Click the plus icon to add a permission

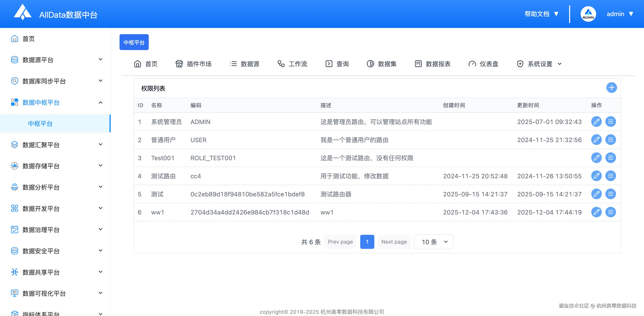pyautogui.click(x=612, y=88)
